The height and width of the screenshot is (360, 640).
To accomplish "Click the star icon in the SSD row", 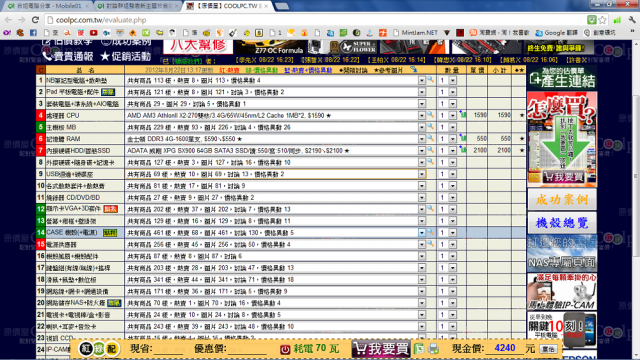I will click(522, 151).
